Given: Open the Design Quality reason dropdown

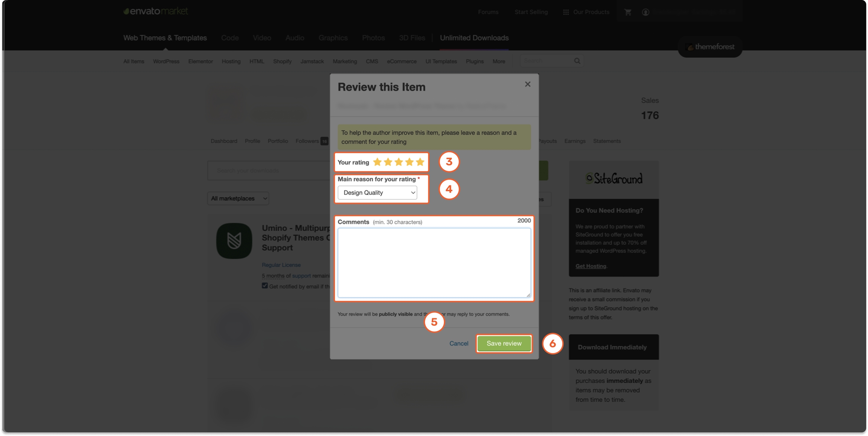Looking at the screenshot, I should (377, 193).
